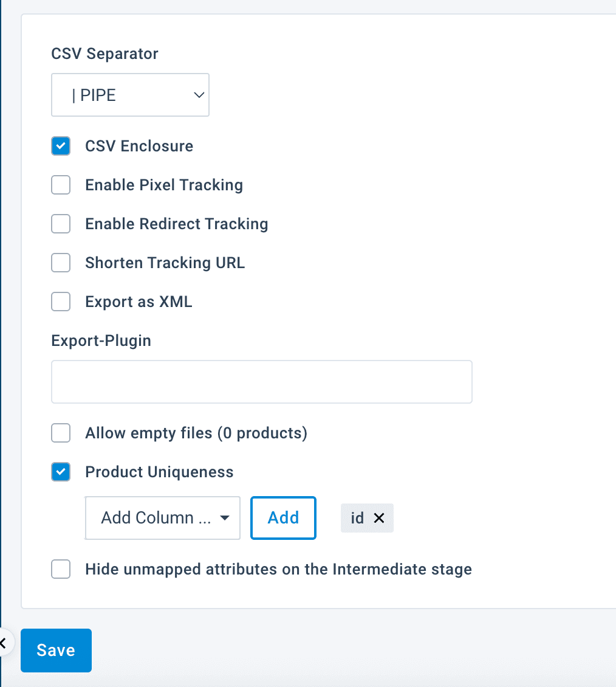Check the Export as XML option
The height and width of the screenshot is (687, 616).
pyautogui.click(x=61, y=302)
